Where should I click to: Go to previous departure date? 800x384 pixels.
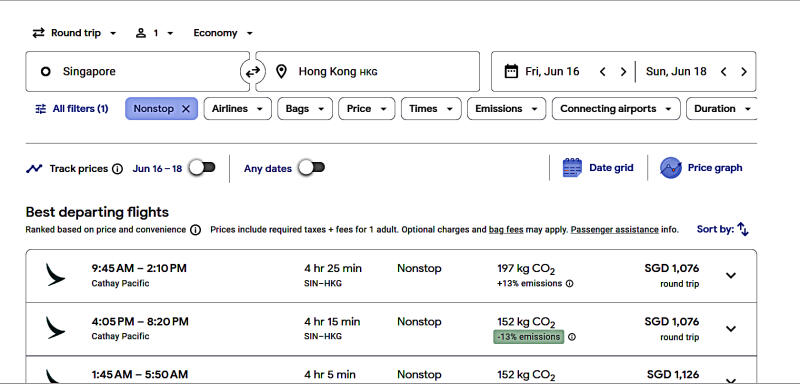[x=603, y=72]
